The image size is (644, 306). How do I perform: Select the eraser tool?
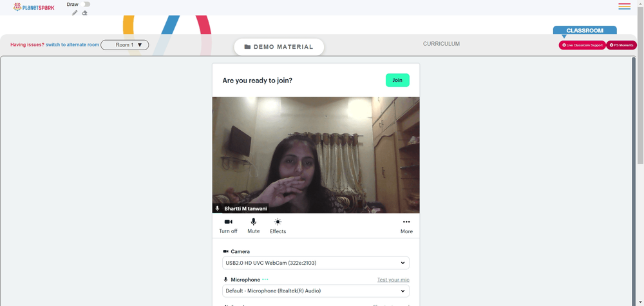(84, 13)
